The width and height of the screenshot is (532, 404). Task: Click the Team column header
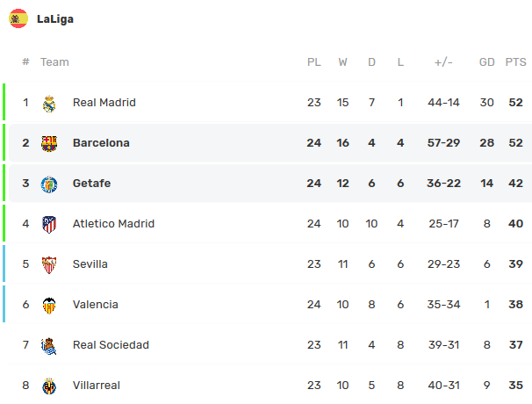[54, 62]
